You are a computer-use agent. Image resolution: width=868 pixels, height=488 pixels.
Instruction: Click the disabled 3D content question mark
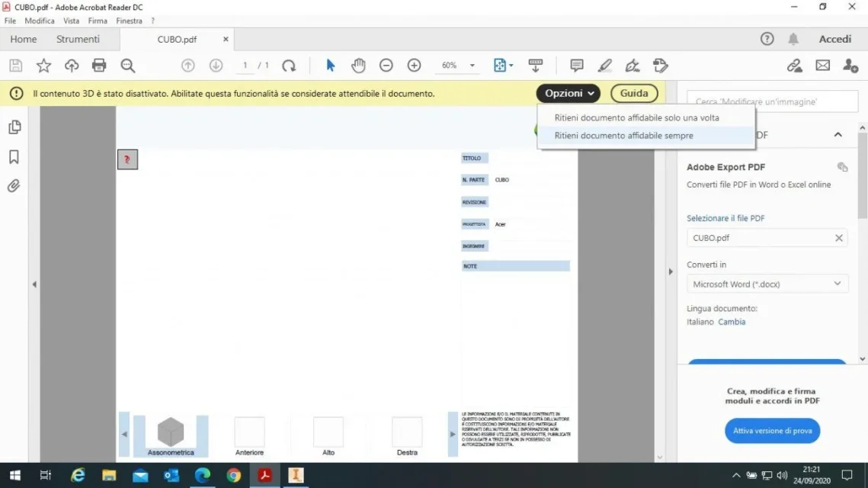(127, 159)
